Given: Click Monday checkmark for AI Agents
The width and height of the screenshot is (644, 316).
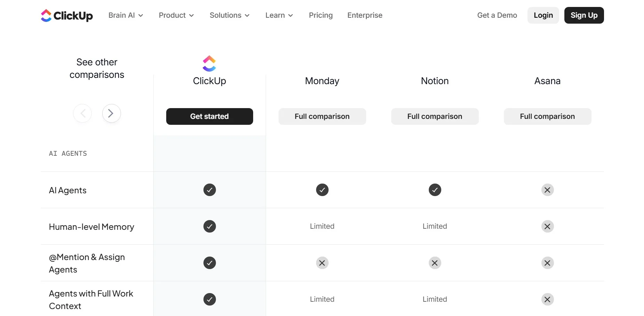Looking at the screenshot, I should [322, 190].
